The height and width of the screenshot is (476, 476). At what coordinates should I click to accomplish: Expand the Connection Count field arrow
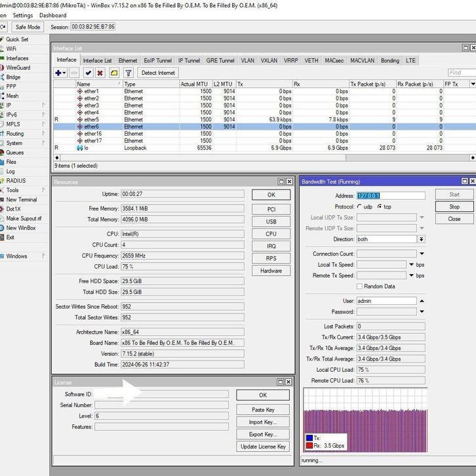click(x=422, y=254)
